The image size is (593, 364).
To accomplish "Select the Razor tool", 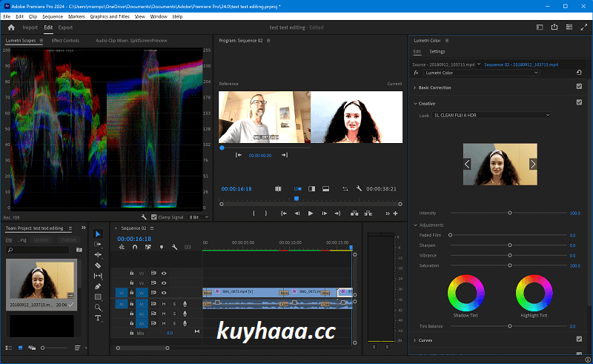I will coord(98,265).
